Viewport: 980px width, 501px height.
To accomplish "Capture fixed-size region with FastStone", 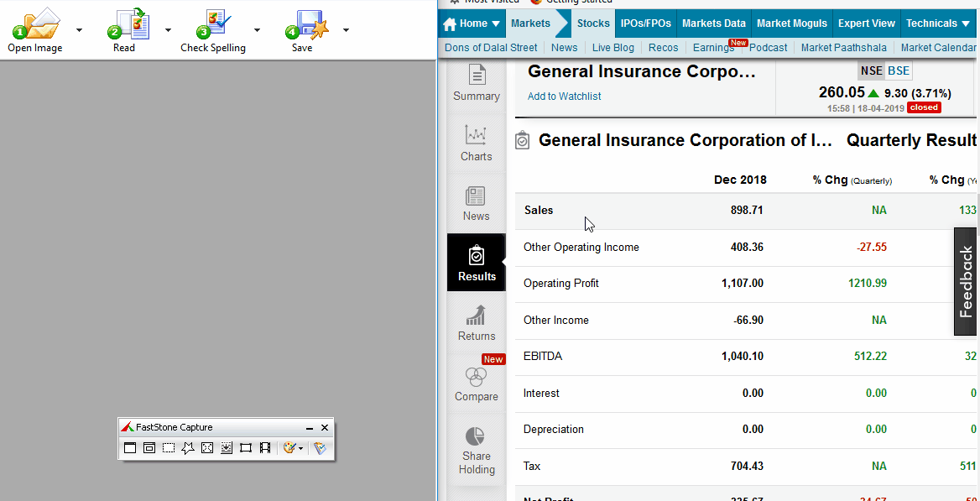I will pos(246,448).
